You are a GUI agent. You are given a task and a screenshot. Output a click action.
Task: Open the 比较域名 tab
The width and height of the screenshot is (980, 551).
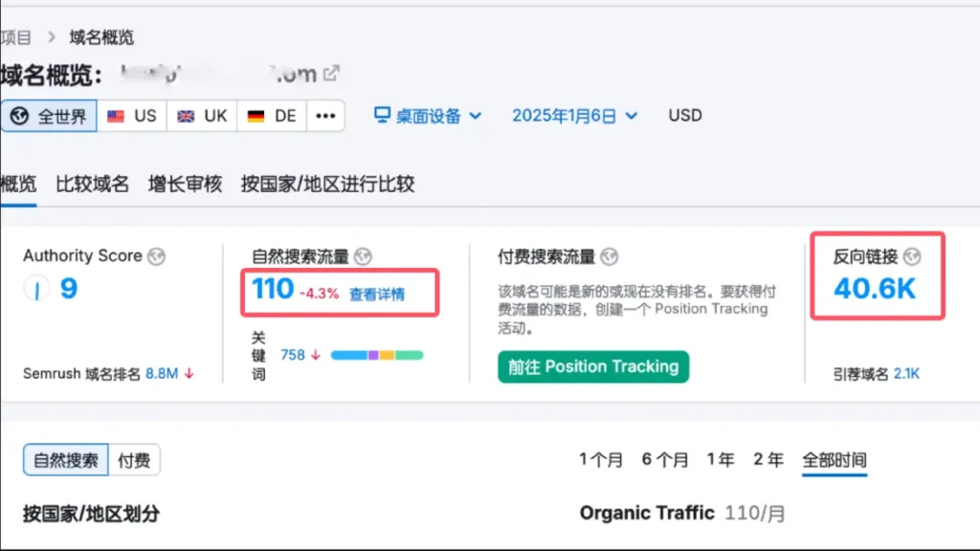[93, 185]
